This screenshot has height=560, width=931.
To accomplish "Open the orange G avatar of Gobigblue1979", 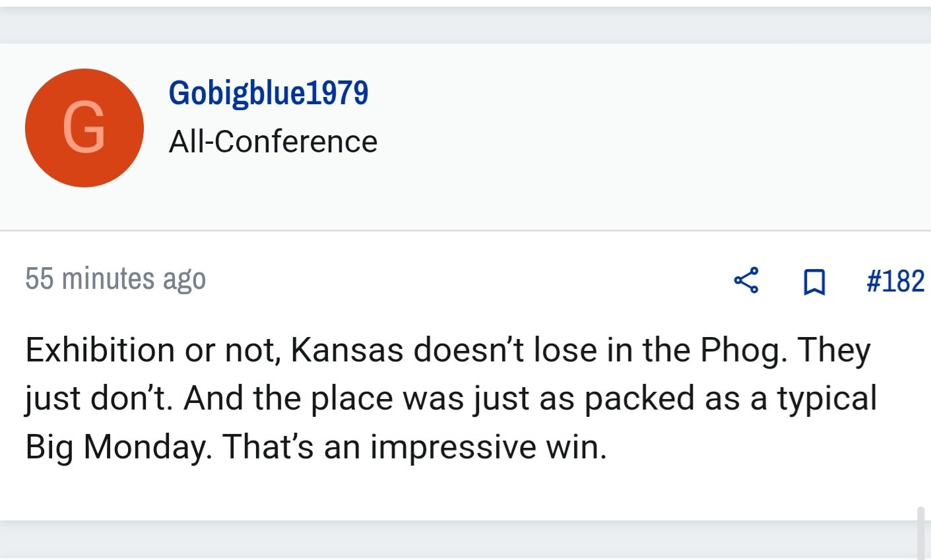I will (84, 128).
